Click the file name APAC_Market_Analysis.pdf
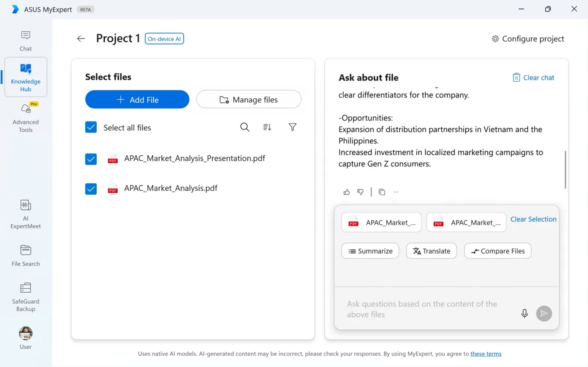The width and height of the screenshot is (588, 367). [x=171, y=188]
